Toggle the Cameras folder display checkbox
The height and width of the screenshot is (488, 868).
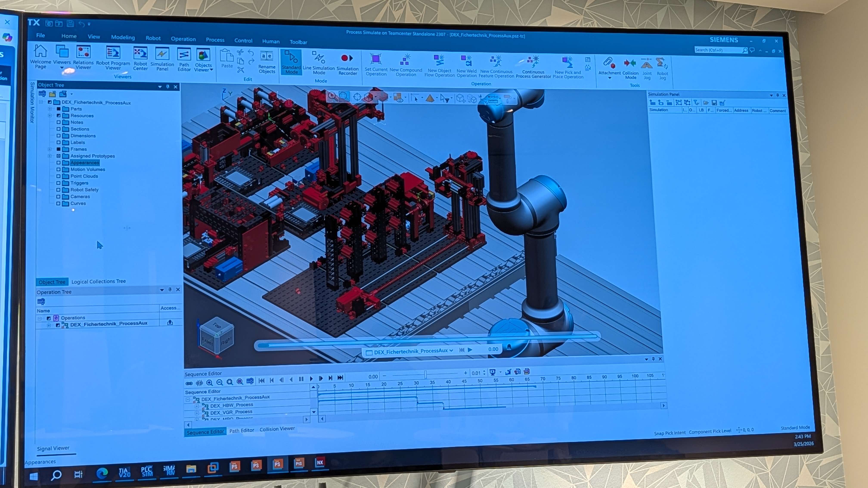[x=58, y=197]
